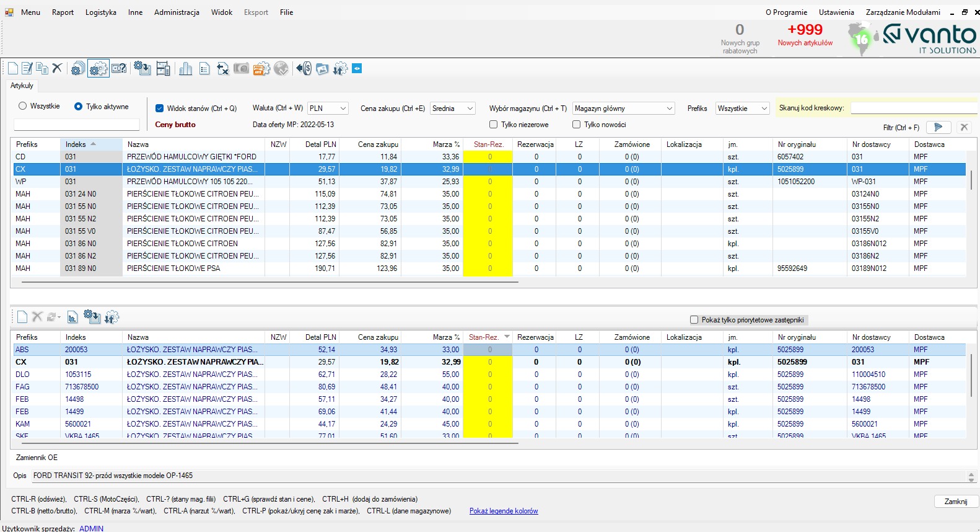
Task: Click the warehouse shelves icon
Action: (x=163, y=69)
